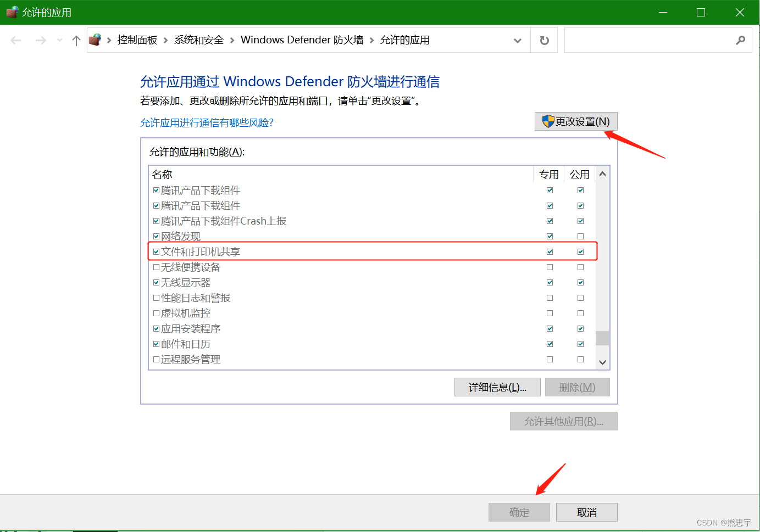Screen dimensions: 760x532
Task: Open Windows Defender 防火墙 breadcrumb
Action: click(302, 40)
